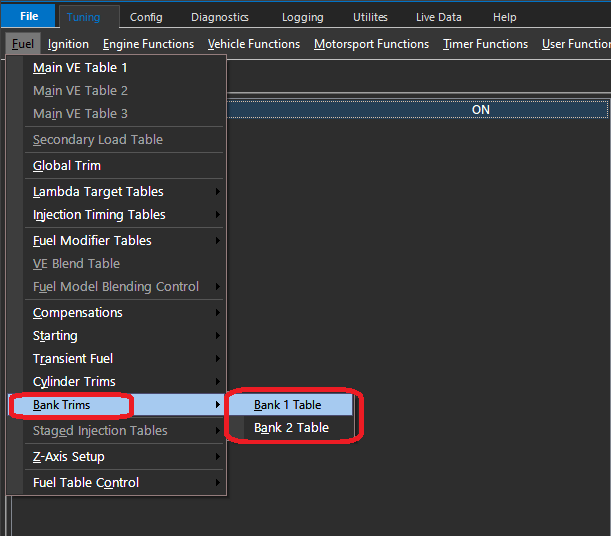Click the Global Trim menu entry
Viewport: 611px width, 536px height.
pyautogui.click(x=67, y=166)
